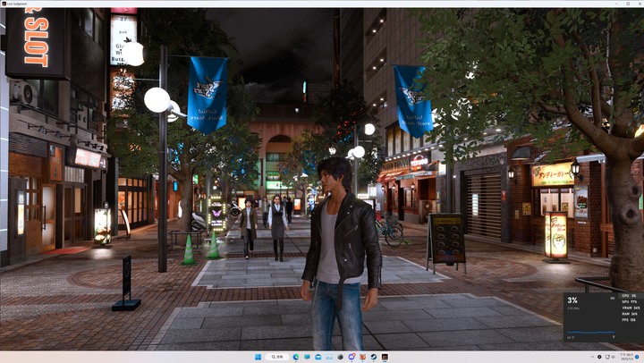Expand hidden system tray icons chevron
The width and height of the screenshot is (644, 363).
click(x=592, y=357)
